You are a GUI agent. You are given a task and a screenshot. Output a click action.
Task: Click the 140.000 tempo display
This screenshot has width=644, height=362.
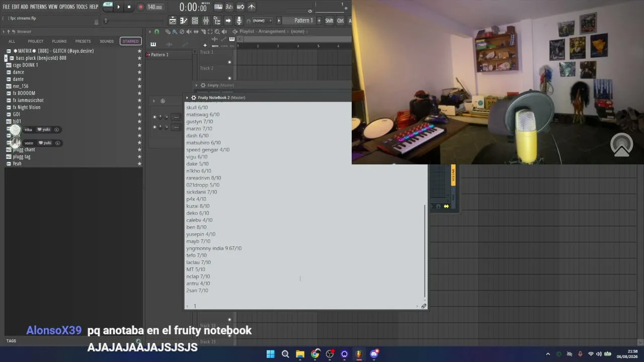154,7
